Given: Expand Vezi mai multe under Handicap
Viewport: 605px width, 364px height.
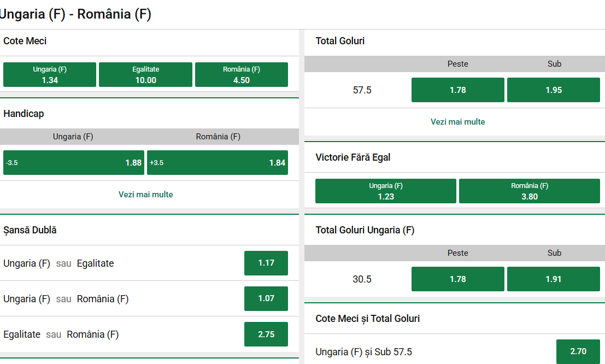Looking at the screenshot, I should coord(146,195).
